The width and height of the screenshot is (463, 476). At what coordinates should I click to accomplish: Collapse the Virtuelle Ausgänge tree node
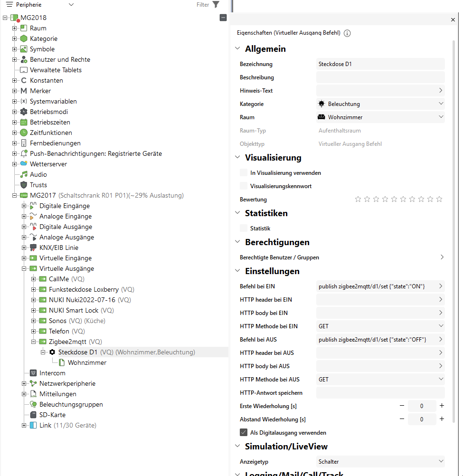[x=24, y=269]
